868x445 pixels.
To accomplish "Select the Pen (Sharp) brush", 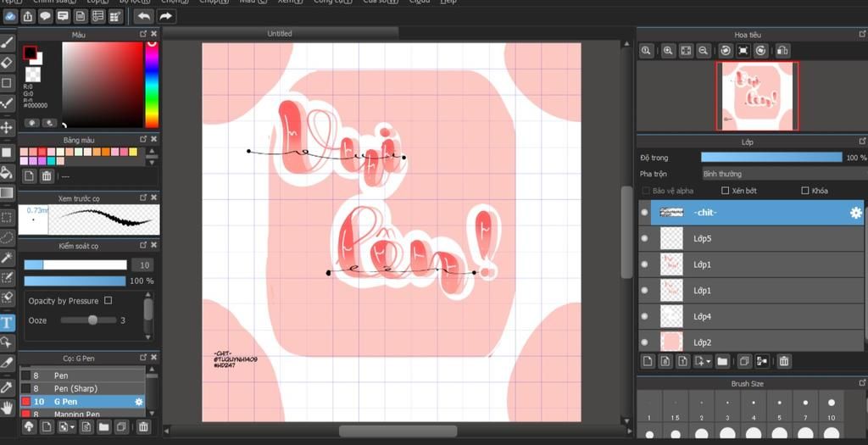I will click(x=82, y=388).
